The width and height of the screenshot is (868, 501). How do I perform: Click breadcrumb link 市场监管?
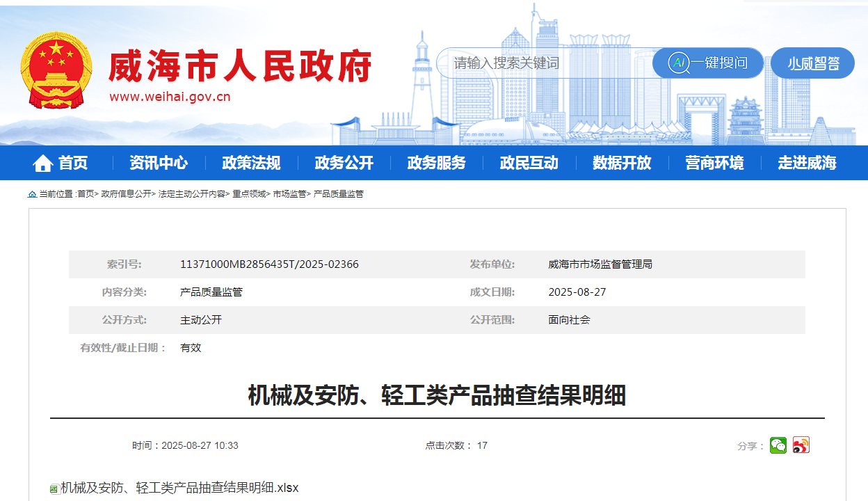(x=289, y=194)
